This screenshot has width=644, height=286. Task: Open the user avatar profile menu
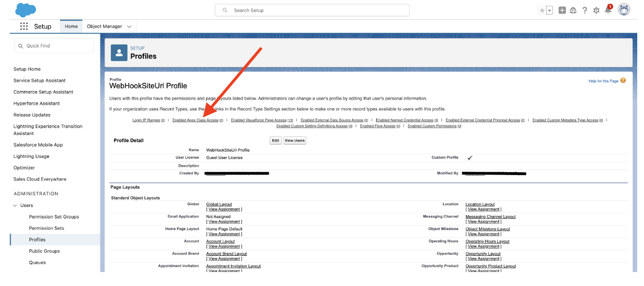pos(623,10)
